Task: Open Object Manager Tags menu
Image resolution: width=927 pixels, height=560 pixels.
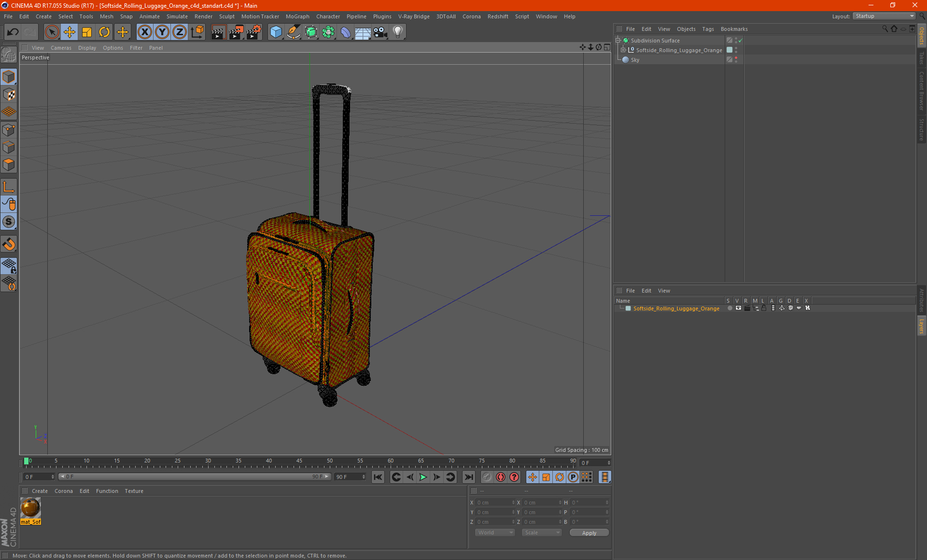Action: point(708,29)
